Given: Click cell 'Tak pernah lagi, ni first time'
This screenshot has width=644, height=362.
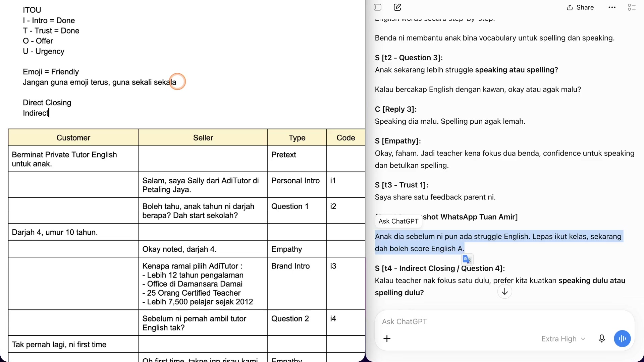Looking at the screenshot, I should [73, 344].
